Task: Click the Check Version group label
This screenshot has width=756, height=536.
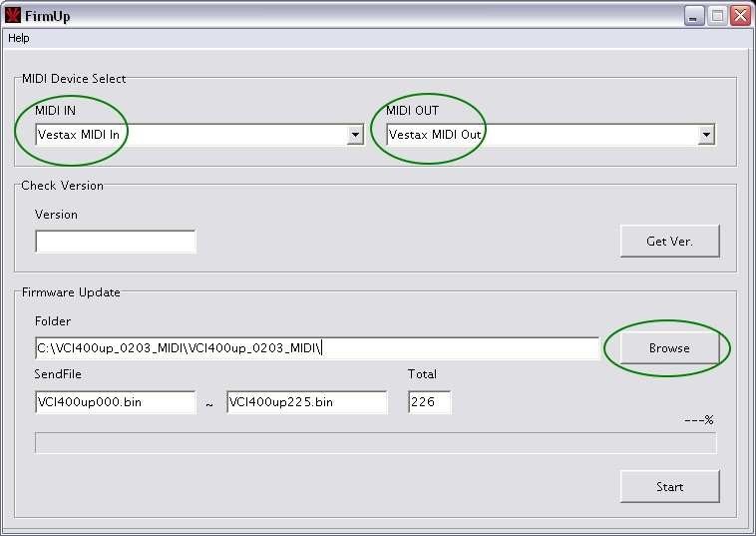Action: (x=62, y=186)
